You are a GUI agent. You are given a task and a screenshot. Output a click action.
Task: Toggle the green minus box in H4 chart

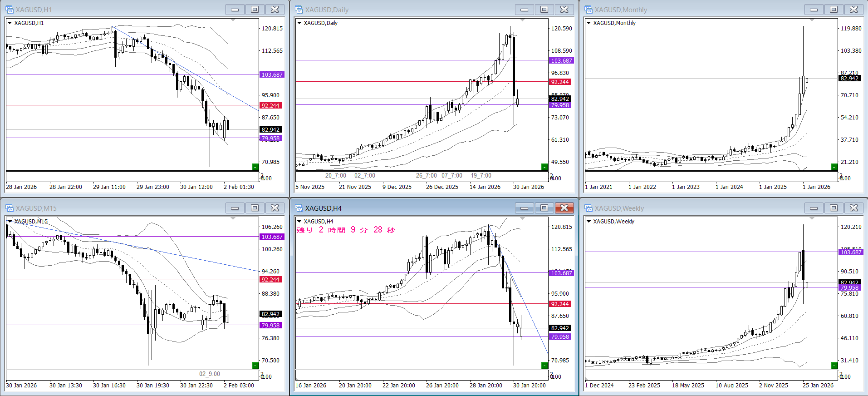pyautogui.click(x=544, y=365)
